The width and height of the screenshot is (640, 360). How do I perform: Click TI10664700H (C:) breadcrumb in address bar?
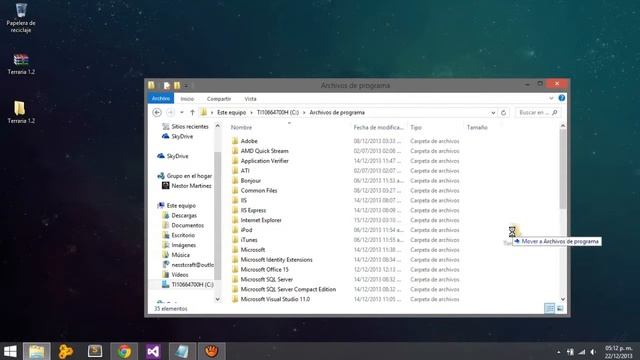[278, 112]
